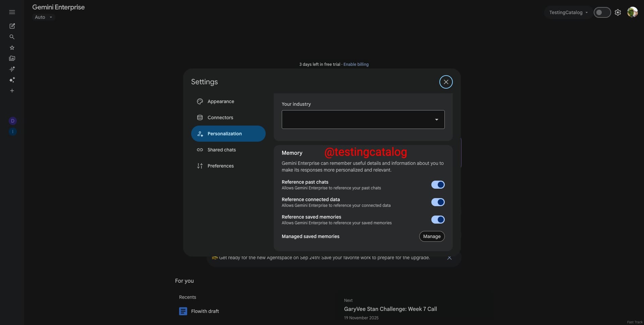The image size is (644, 325).
Task: Click the search icon in sidebar
Action: pyautogui.click(x=12, y=37)
